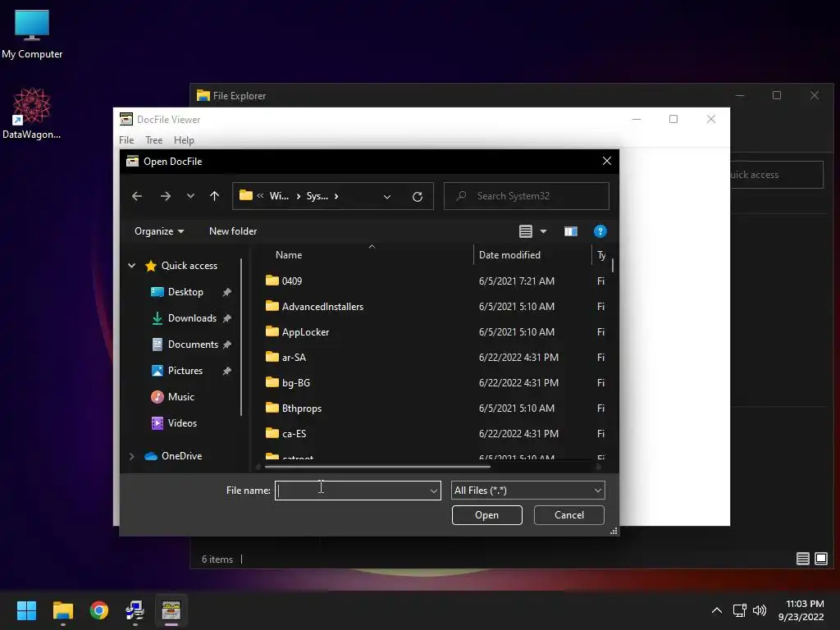Expand the OneDrive tree node
The height and width of the screenshot is (630, 840).
click(132, 456)
